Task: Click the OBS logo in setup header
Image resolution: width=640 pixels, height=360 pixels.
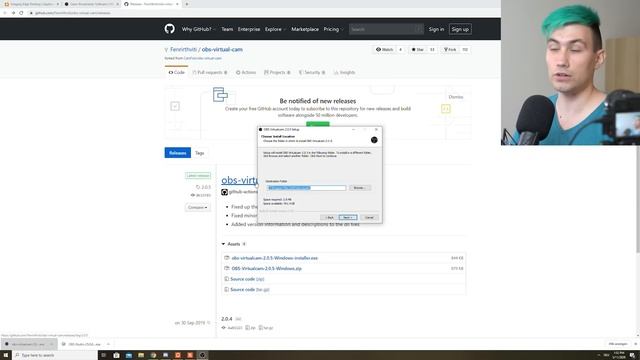Action: tap(374, 140)
